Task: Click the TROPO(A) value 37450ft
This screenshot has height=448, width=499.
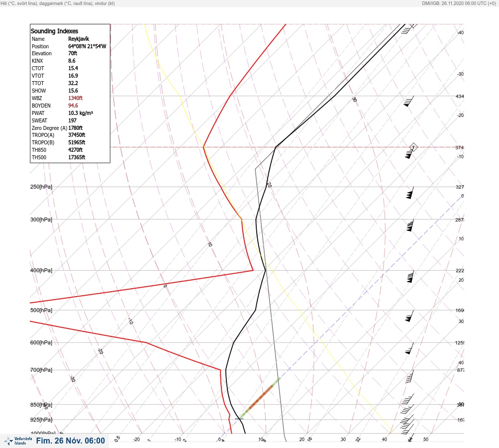Action: pyautogui.click(x=77, y=135)
